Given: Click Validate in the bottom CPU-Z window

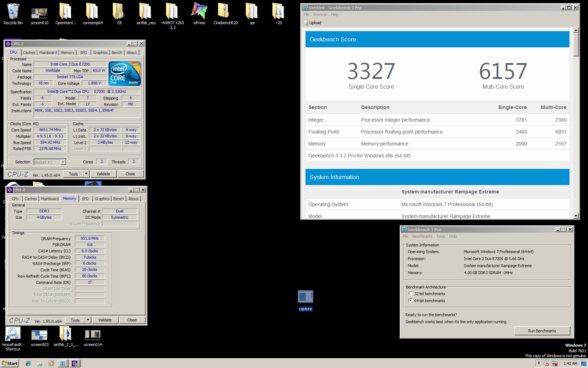Looking at the screenshot, I should 105,320.
